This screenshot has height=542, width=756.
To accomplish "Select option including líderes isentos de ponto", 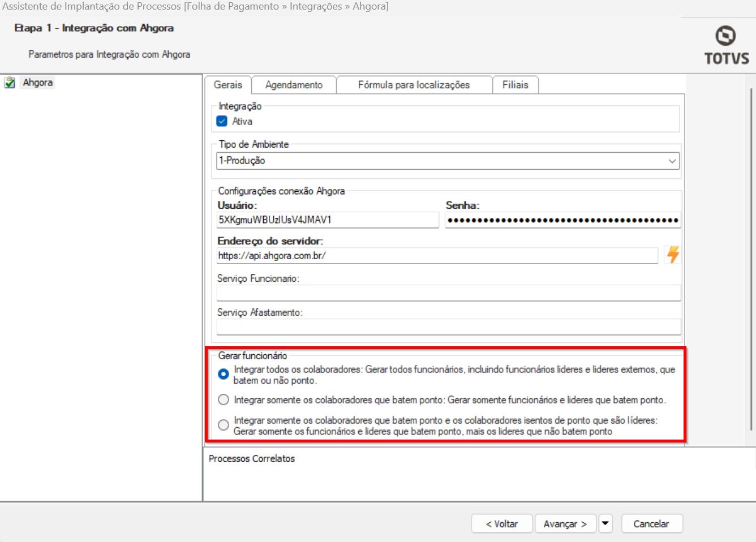I will pos(224,425).
